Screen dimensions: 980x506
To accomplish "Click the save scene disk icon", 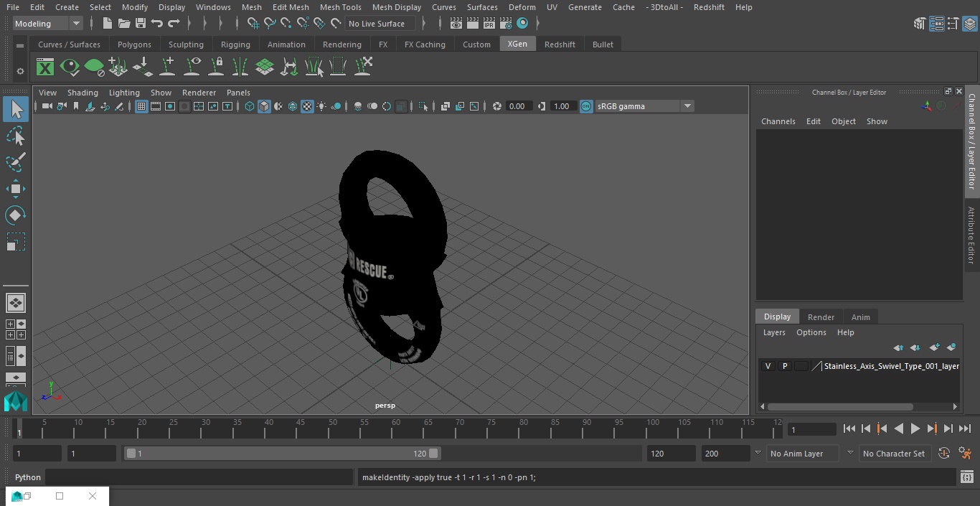I will 141,24.
